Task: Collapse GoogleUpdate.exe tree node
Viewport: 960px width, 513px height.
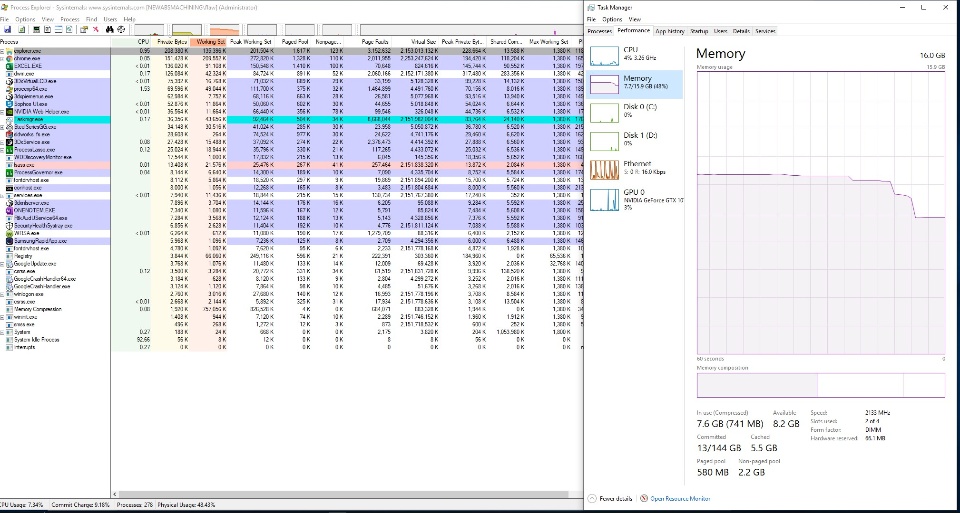Action: click(x=2, y=263)
